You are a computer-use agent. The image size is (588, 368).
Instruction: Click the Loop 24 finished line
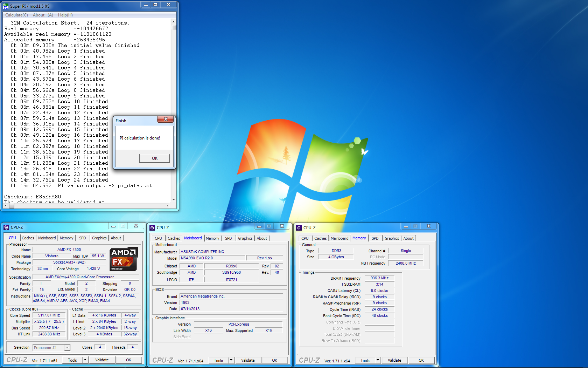pos(59,180)
